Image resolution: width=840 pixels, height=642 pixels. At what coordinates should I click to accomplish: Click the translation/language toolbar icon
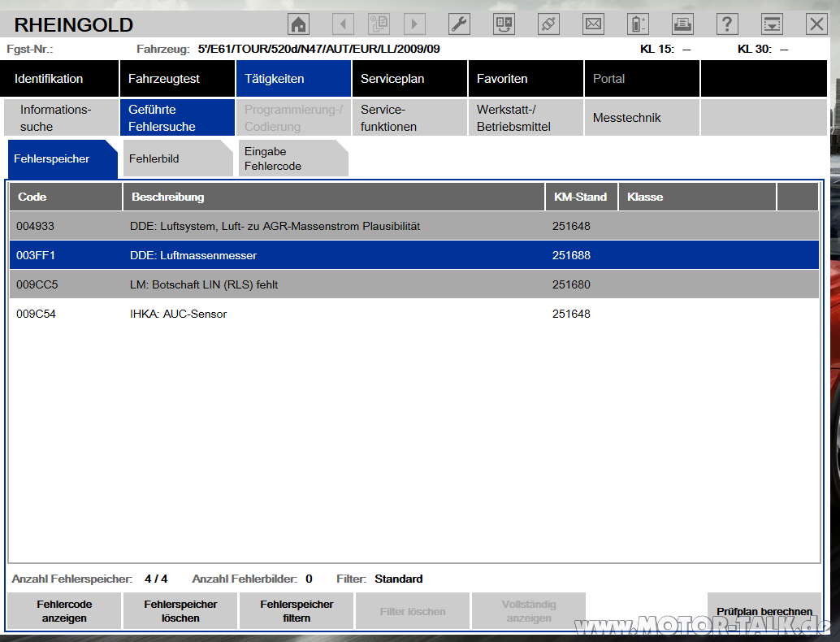(x=504, y=24)
